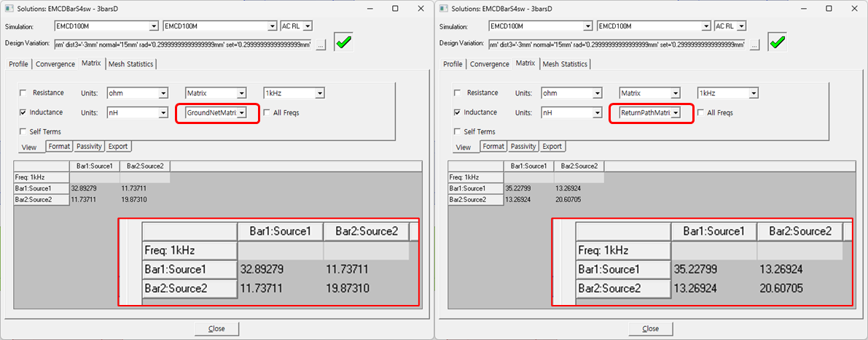Expand the GroundNetMatrix dropdown
This screenshot has height=340, width=868.
pyautogui.click(x=242, y=113)
